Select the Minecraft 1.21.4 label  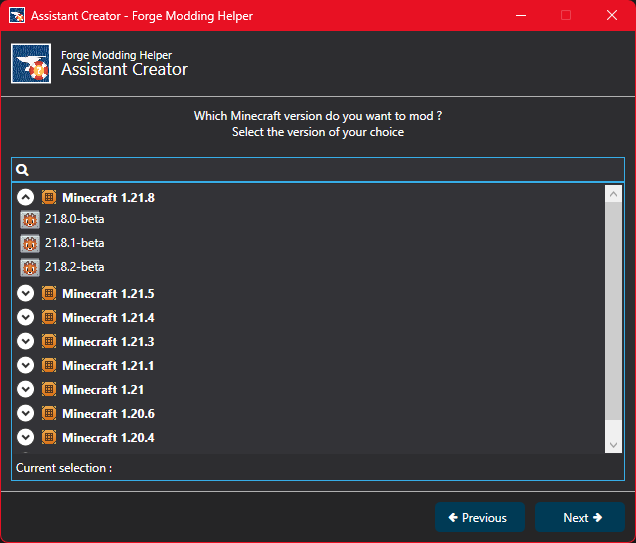coord(108,317)
